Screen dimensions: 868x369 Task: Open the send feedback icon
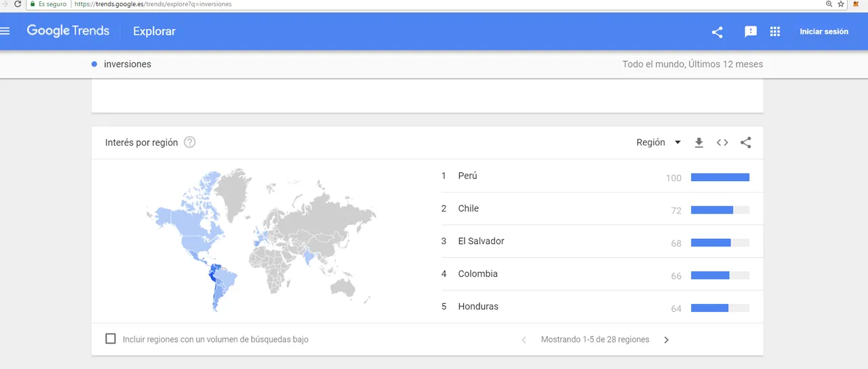[751, 32]
